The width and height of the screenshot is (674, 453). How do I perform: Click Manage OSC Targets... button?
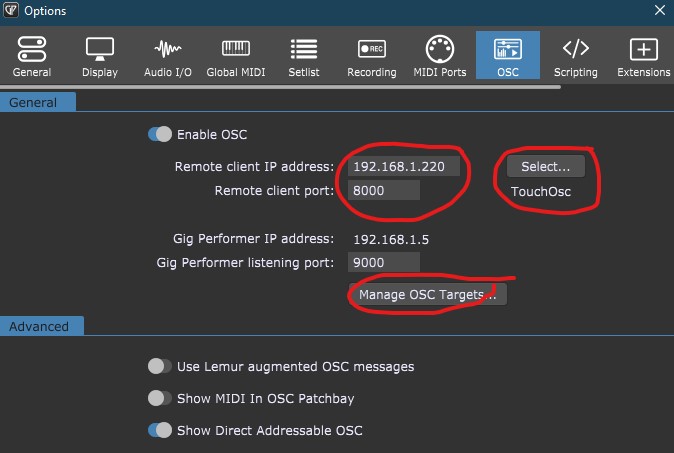[x=428, y=294]
